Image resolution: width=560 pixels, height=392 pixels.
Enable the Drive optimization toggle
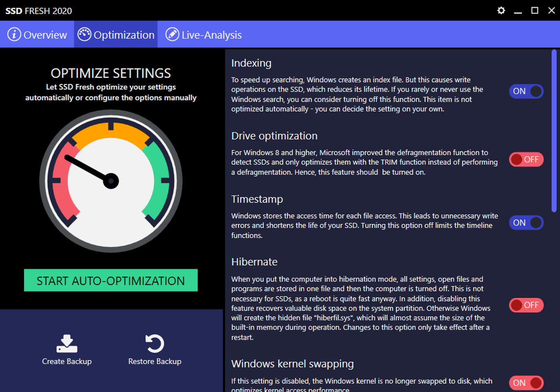pos(526,160)
